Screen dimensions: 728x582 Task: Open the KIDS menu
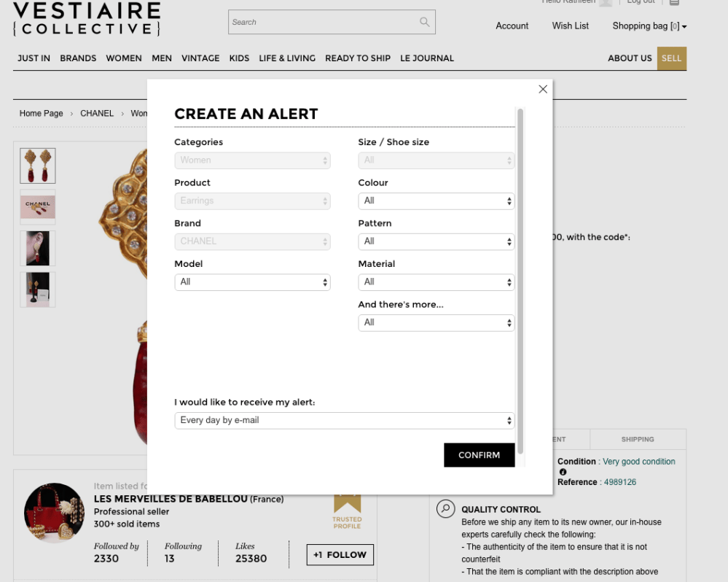pyautogui.click(x=239, y=58)
